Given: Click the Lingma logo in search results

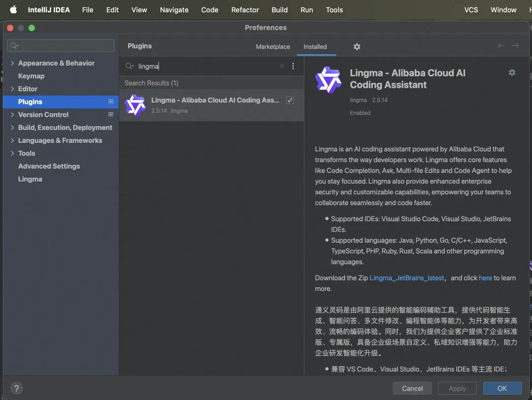Looking at the screenshot, I should [x=135, y=105].
